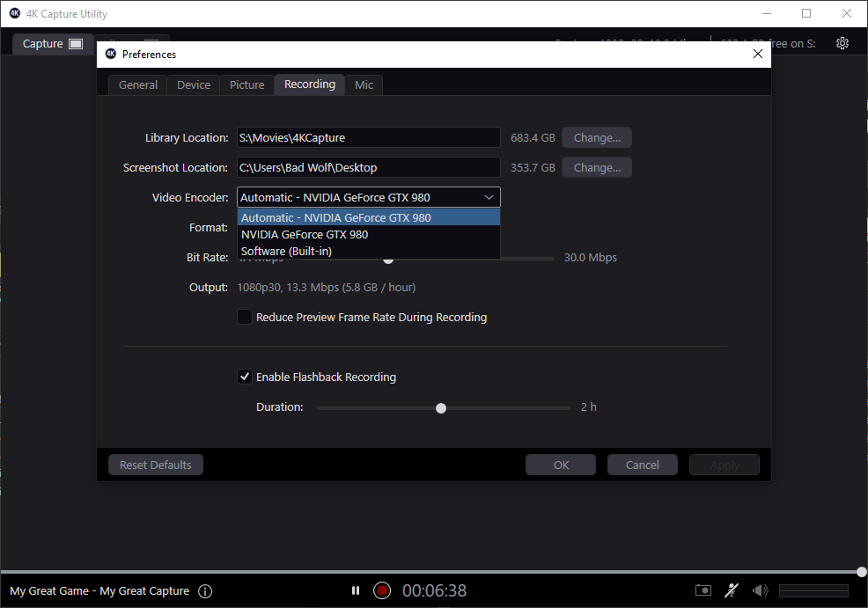
Task: Click the 4K logo in Preferences title
Action: pyautogui.click(x=111, y=54)
